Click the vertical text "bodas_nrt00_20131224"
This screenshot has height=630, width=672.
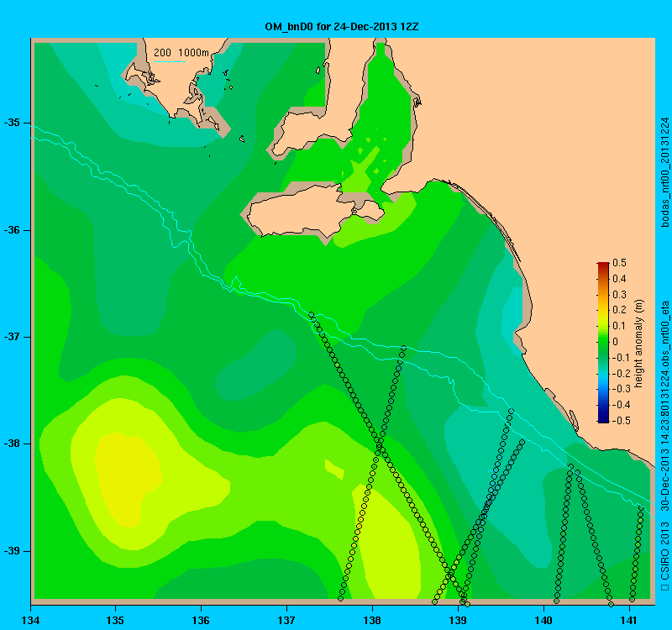pyautogui.click(x=664, y=172)
